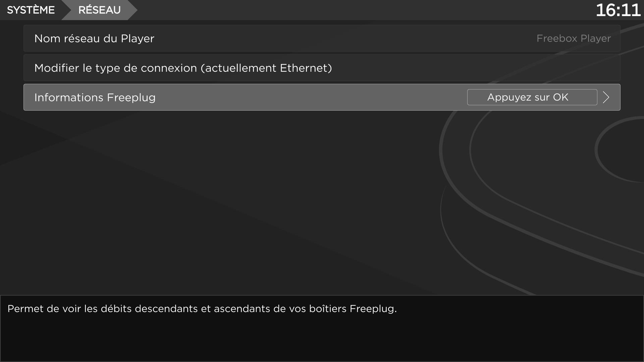Click the chevron arrow beside Appuyez sur OK

[x=606, y=97]
